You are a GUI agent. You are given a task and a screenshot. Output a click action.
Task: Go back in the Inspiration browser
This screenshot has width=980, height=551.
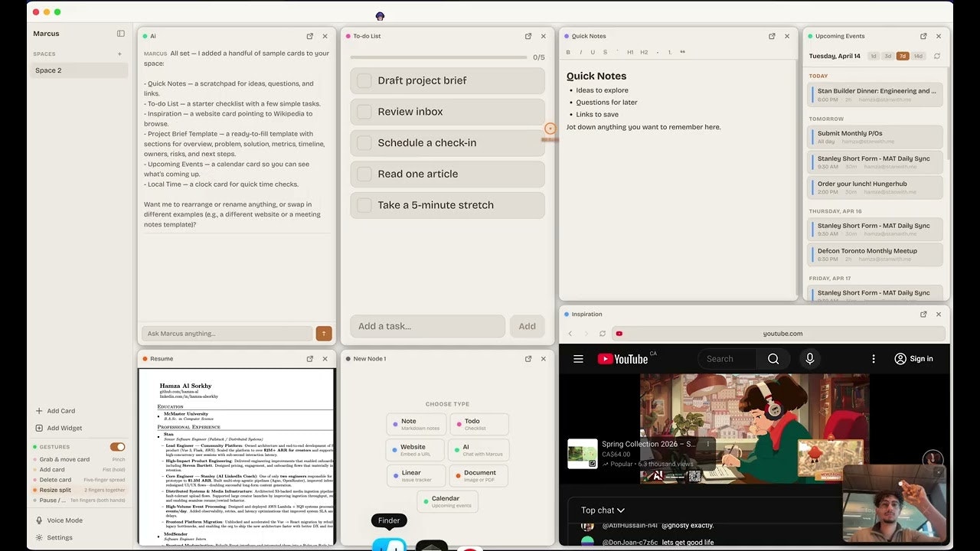570,334
